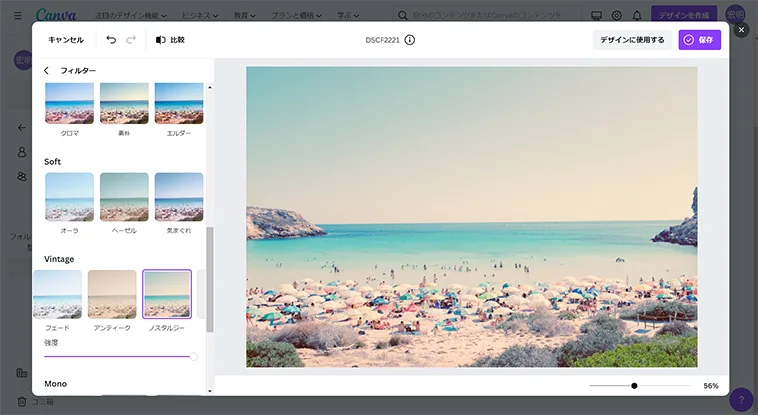Select the クロマ filter thumbnail

coord(69,103)
